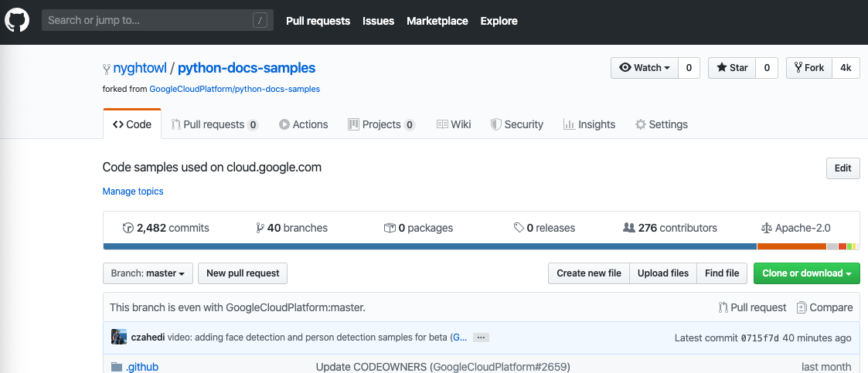Open Branch: master dropdown
The width and height of the screenshot is (868, 373).
pyautogui.click(x=148, y=273)
